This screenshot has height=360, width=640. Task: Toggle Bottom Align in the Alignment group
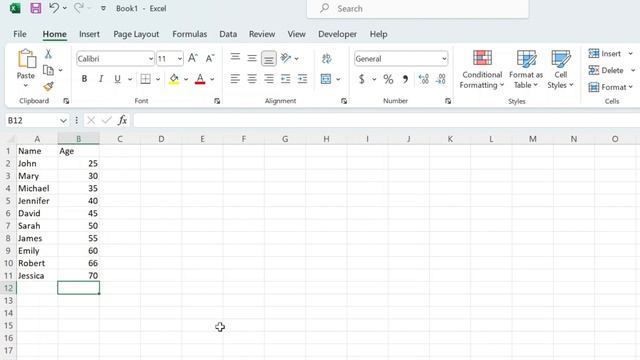pyautogui.click(x=269, y=58)
